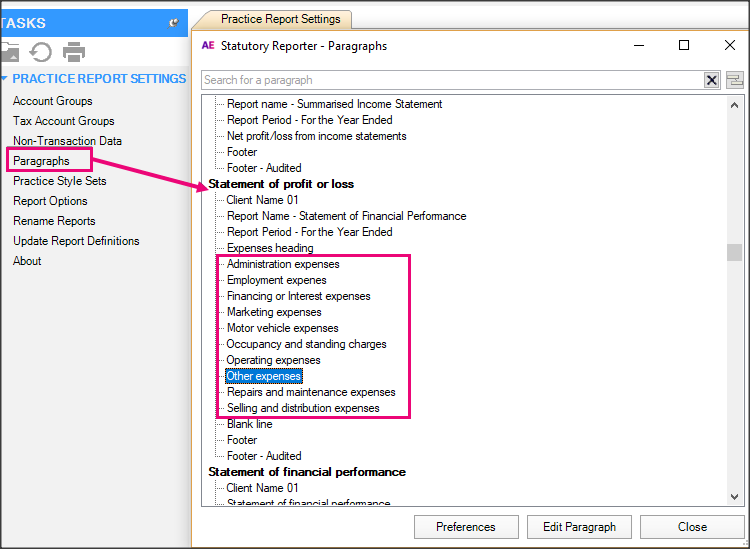
Task: Click the AE icon in dialog title
Action: 208,45
